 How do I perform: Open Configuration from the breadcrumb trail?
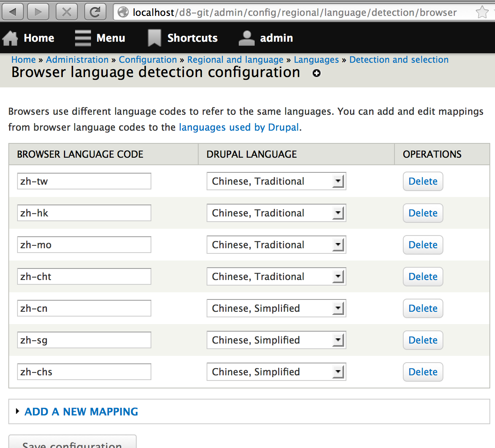[x=148, y=60]
